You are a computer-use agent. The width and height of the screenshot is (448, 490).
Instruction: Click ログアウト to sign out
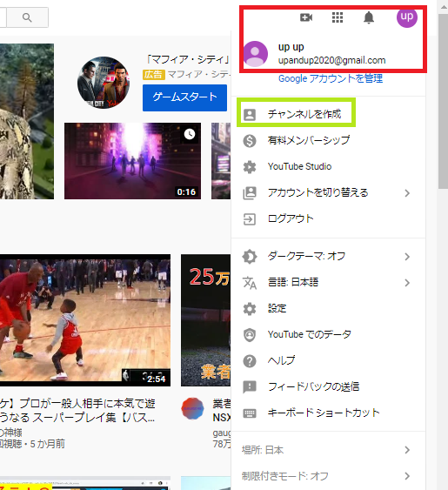coord(328,218)
